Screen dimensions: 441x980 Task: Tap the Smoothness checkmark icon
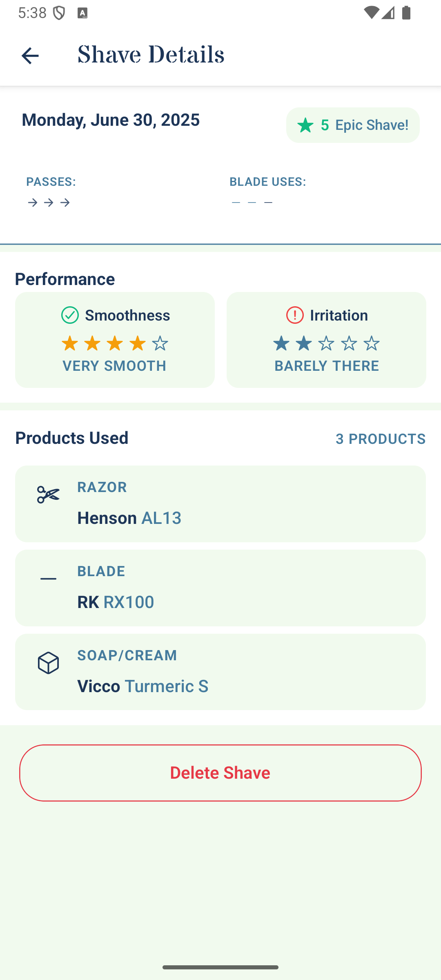pos(70,315)
